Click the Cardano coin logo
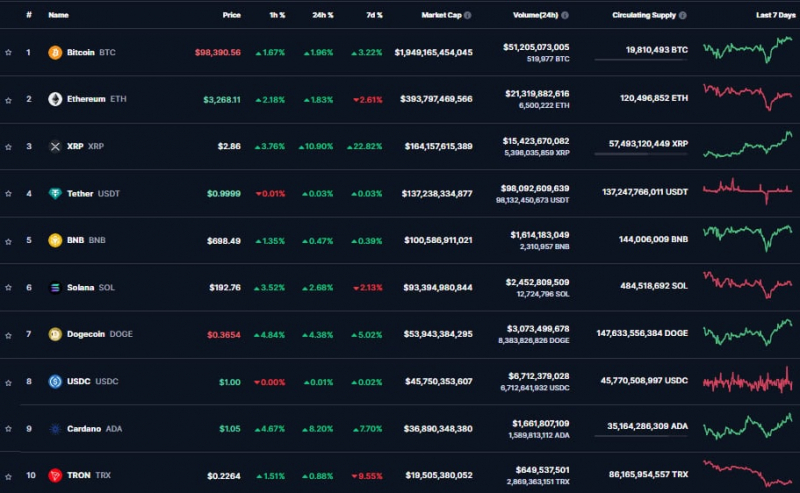 click(x=55, y=429)
